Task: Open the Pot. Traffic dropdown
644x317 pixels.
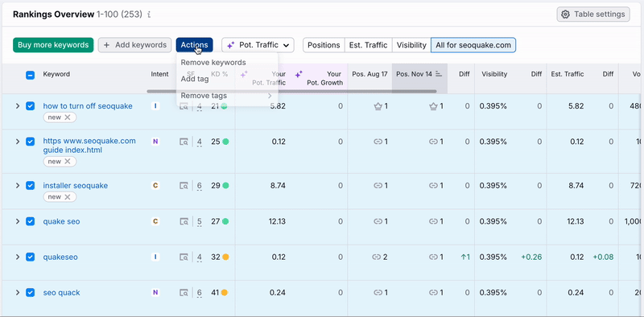Action: 258,45
